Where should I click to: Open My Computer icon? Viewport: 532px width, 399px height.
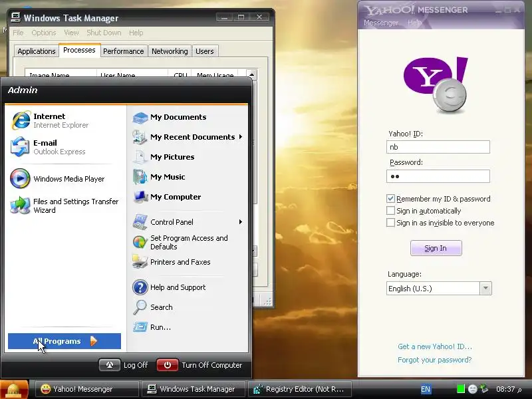pyautogui.click(x=140, y=197)
